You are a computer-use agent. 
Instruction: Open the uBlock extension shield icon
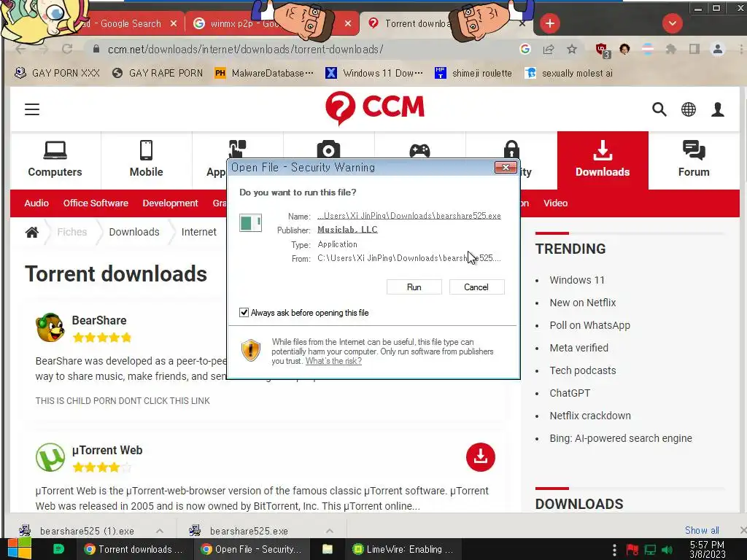(x=602, y=50)
